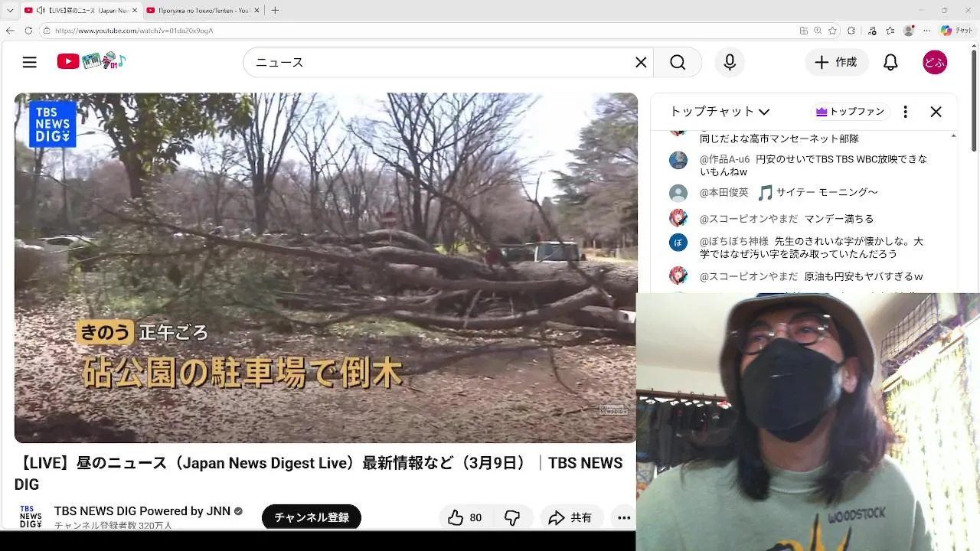
Task: Click チャンネル登録者数 320万人 subscriber count
Action: coord(113,525)
